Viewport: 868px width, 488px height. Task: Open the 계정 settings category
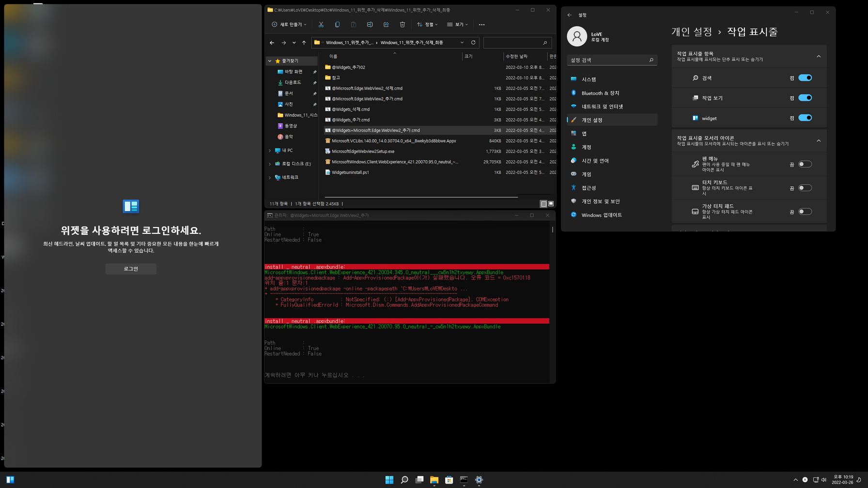(x=612, y=147)
